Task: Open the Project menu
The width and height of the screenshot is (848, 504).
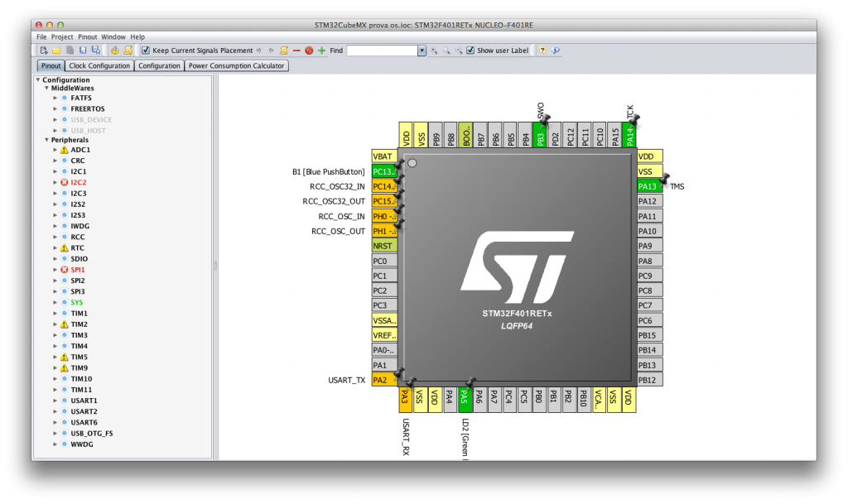Action: point(62,36)
